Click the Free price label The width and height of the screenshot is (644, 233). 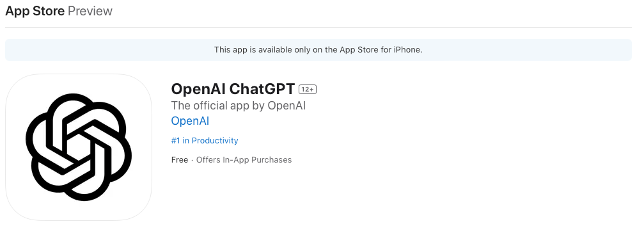tap(180, 160)
